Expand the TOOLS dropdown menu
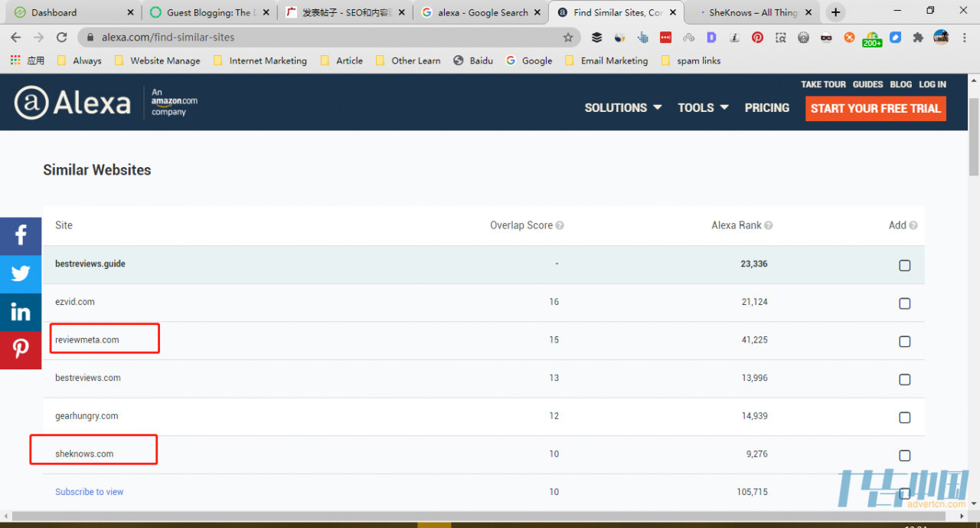Screen dimensions: 980x528 point(703,108)
